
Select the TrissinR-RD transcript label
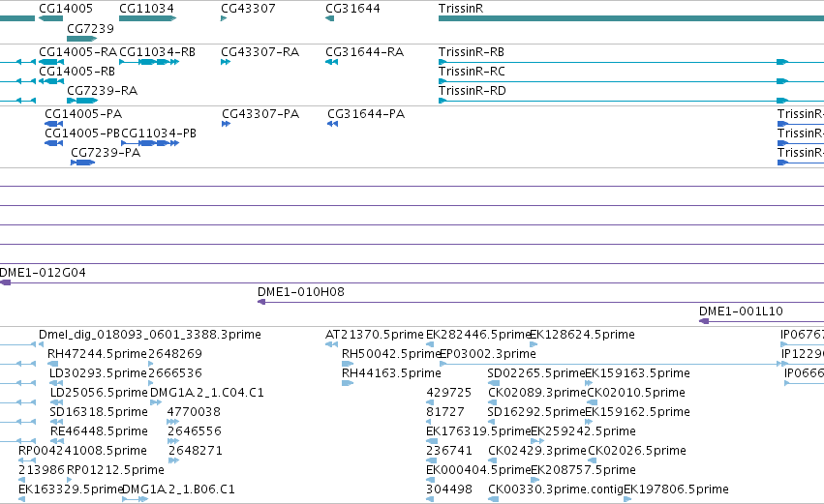[473, 91]
